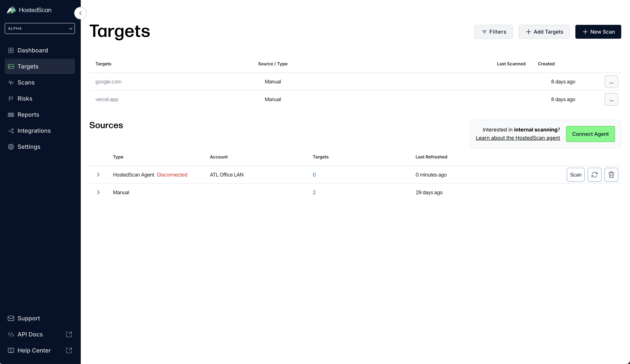Delete the HostedScan Agent source

point(611,175)
